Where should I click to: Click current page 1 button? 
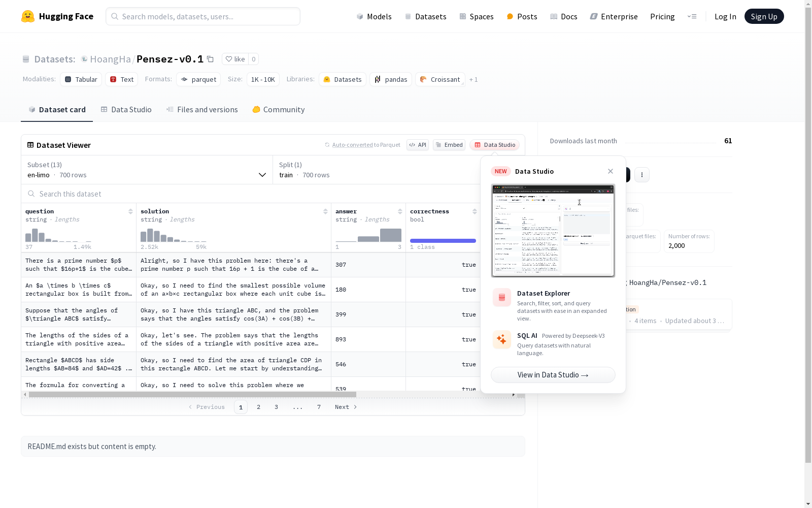coord(241,407)
